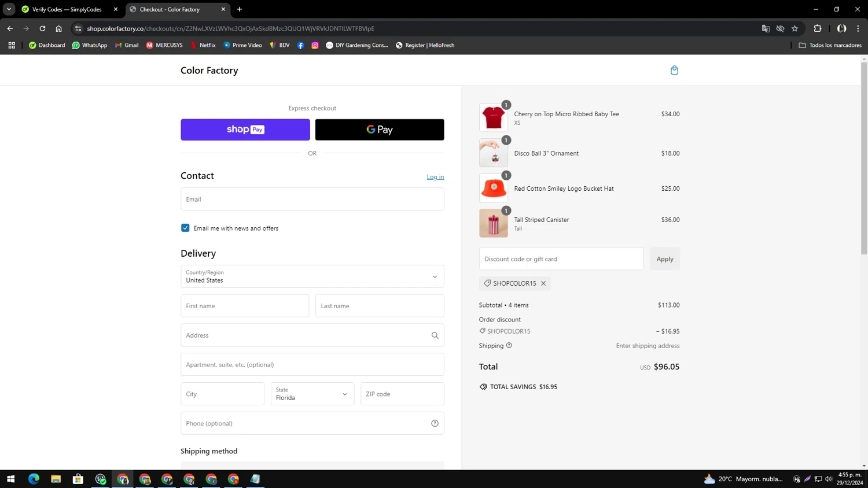This screenshot has height=488, width=868.
Task: Click the Red Cotton Bucket Hat thumbnail
Action: coord(494,188)
